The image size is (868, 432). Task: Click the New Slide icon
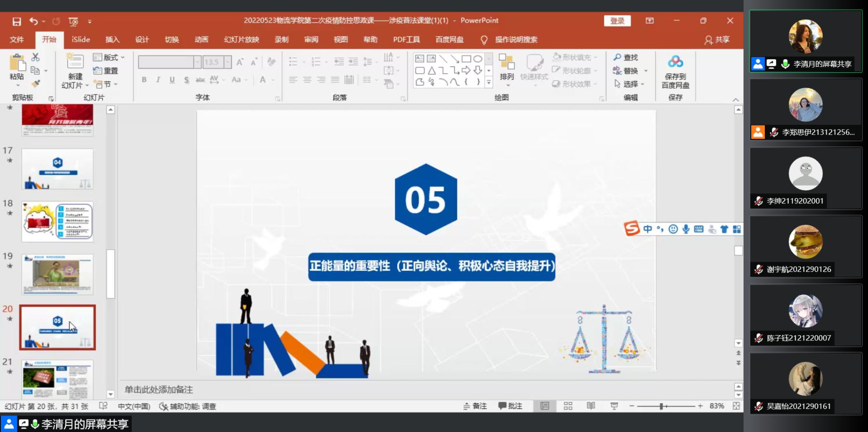(75, 62)
